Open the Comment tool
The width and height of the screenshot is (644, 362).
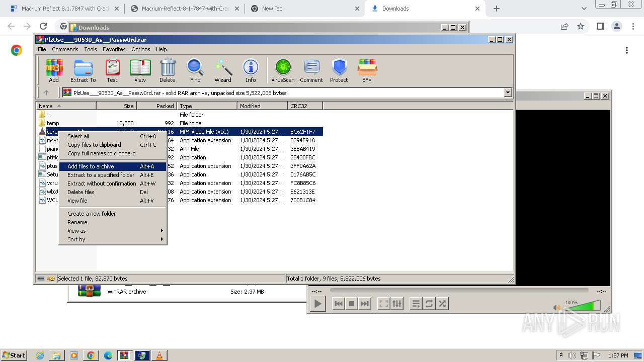pos(311,70)
